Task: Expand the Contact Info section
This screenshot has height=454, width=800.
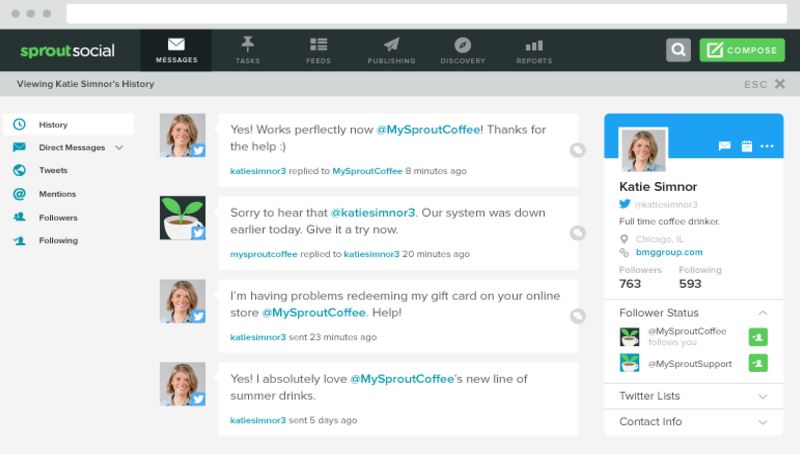Action: 693,422
